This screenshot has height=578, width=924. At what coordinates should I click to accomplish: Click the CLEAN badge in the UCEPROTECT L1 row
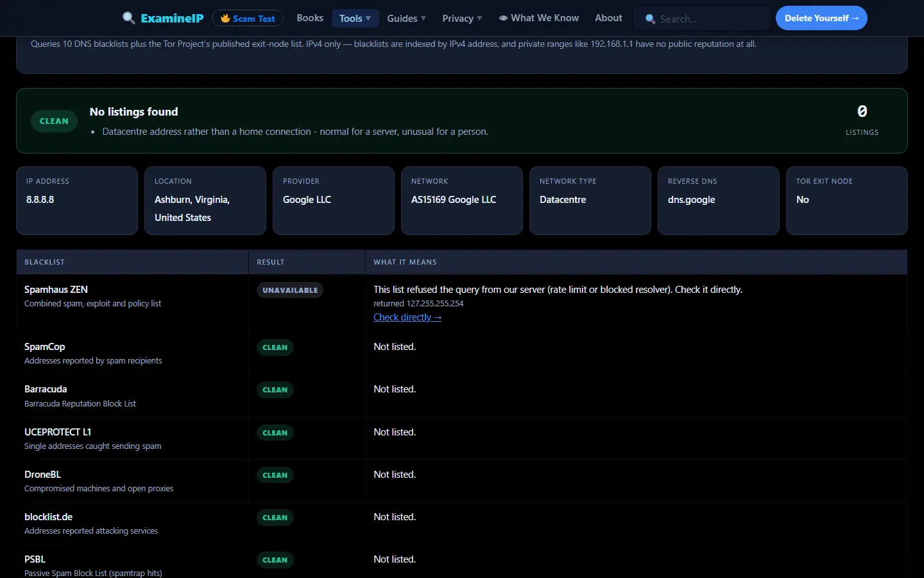pos(275,433)
